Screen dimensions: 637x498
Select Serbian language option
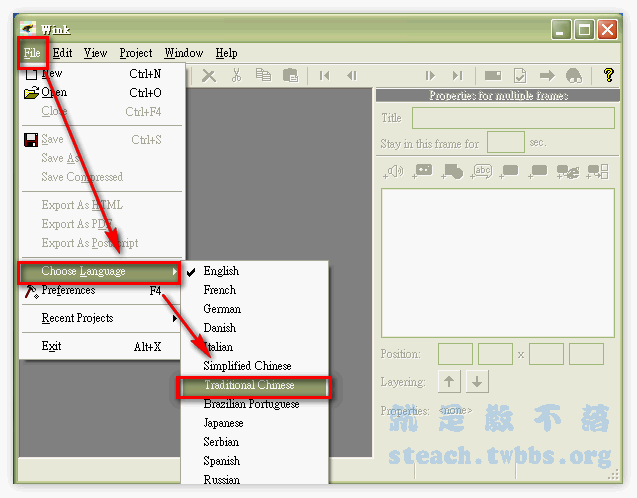point(254,442)
